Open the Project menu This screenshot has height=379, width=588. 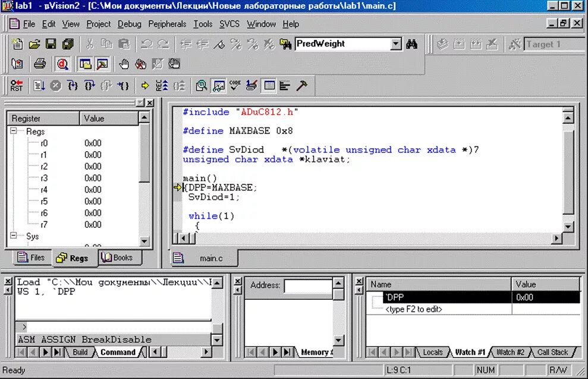tap(98, 24)
